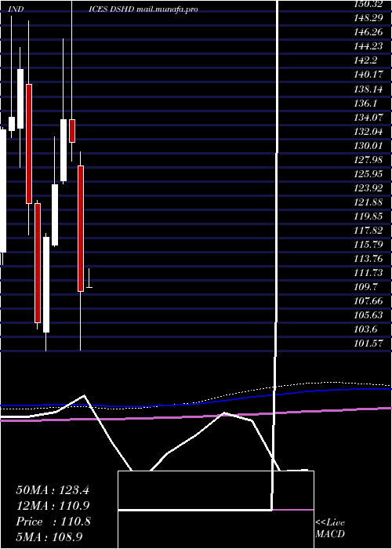
Task: Click the 12MA : 110.9 readout
Action: (x=53, y=506)
